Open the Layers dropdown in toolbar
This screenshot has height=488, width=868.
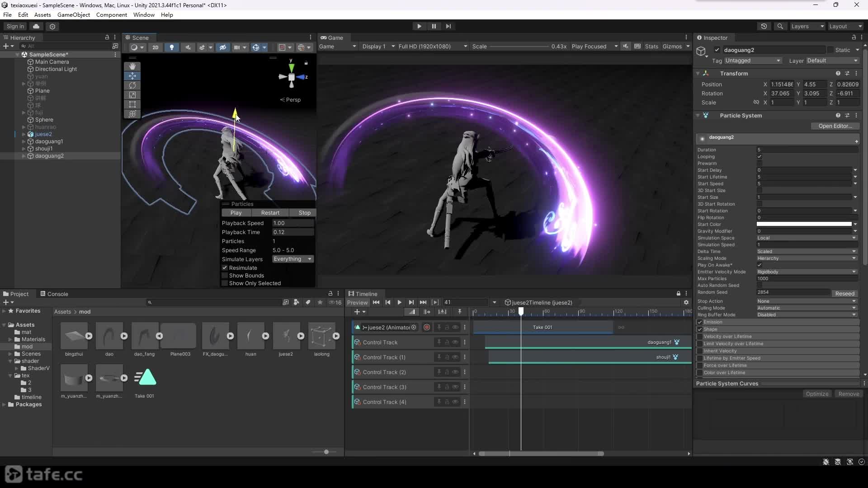(807, 26)
